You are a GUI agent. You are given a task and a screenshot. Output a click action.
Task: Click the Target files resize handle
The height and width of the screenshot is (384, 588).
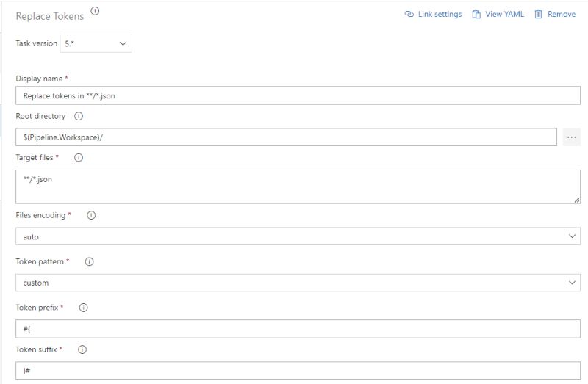click(577, 200)
